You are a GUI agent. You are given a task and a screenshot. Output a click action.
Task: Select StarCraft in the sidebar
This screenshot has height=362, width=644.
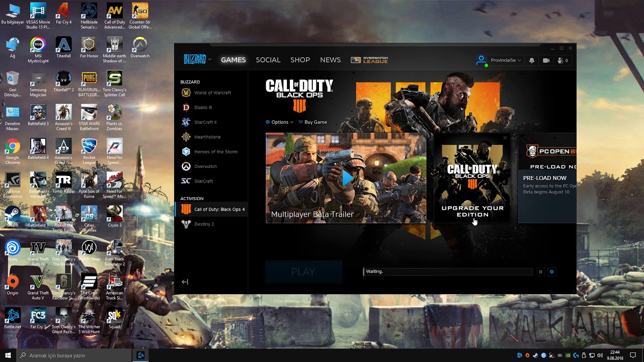tap(198, 181)
